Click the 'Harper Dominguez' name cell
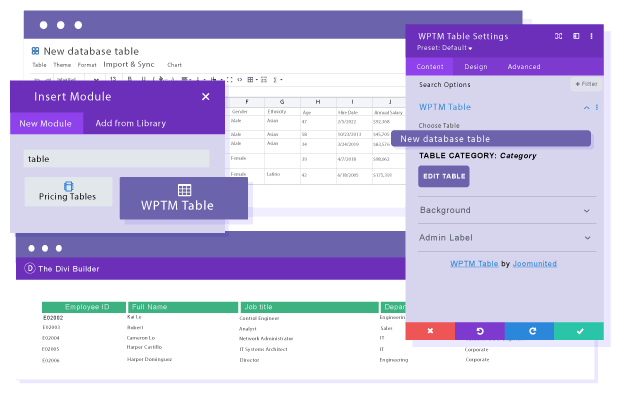Viewport: 630px width, 396px height. (149, 359)
